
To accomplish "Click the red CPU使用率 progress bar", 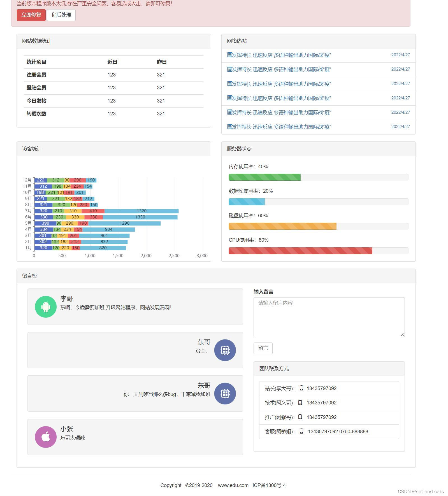I will [300, 251].
